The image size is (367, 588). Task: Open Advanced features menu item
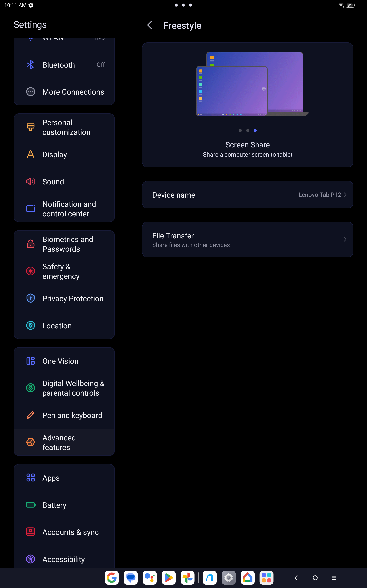click(x=64, y=442)
